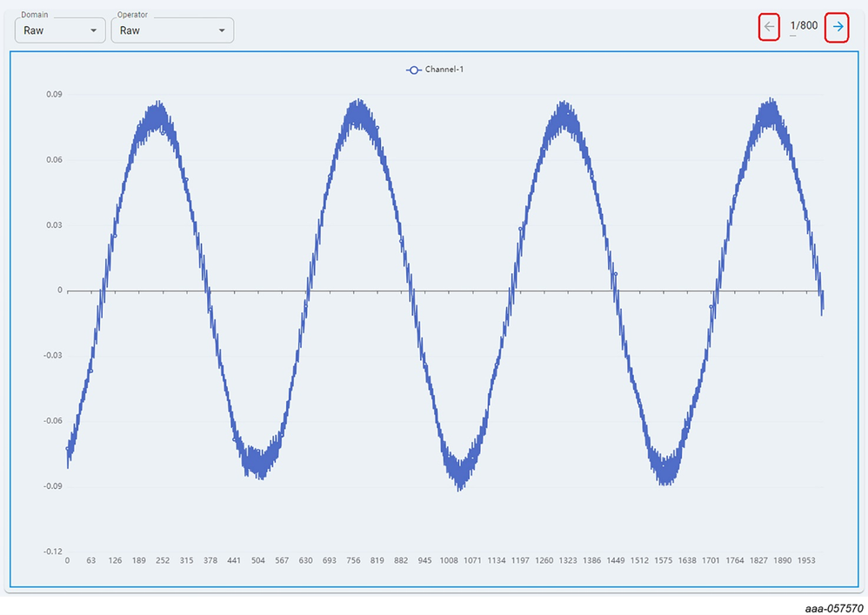Click the 504 x-axis label
This screenshot has height=615, width=868.
coord(258,560)
